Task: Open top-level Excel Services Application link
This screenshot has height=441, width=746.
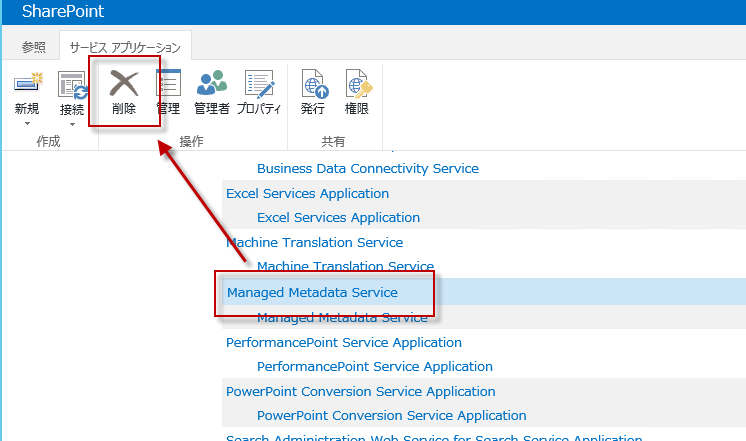Action: coord(307,194)
